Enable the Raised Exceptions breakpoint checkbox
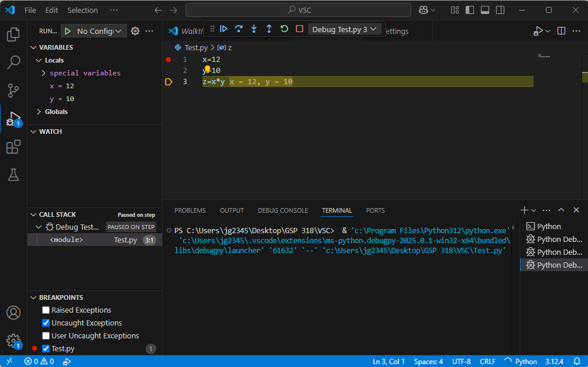 click(x=46, y=310)
